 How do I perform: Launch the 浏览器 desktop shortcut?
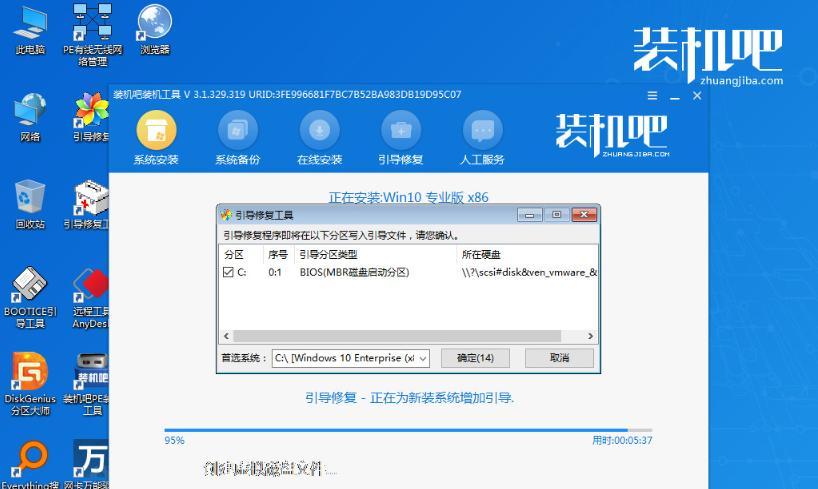tap(155, 29)
